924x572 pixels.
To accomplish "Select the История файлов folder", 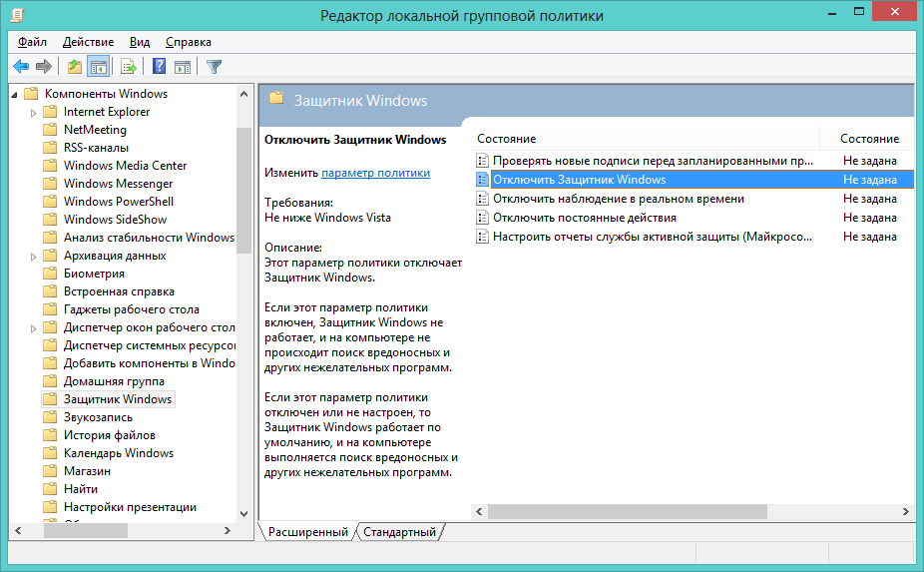I will point(110,435).
